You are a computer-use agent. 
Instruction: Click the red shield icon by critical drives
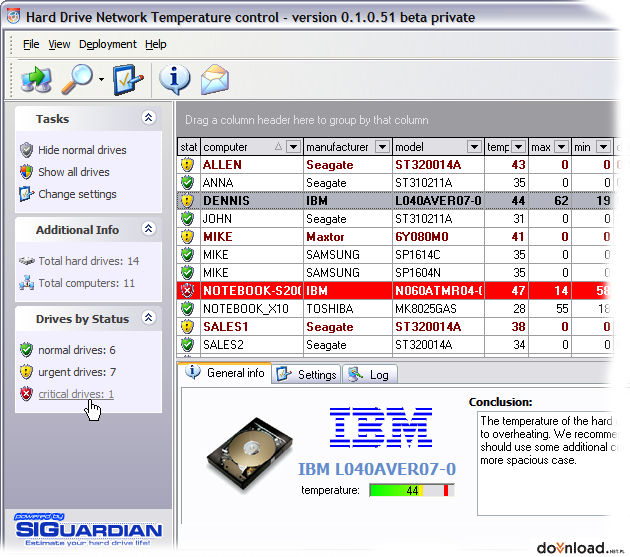coord(27,394)
